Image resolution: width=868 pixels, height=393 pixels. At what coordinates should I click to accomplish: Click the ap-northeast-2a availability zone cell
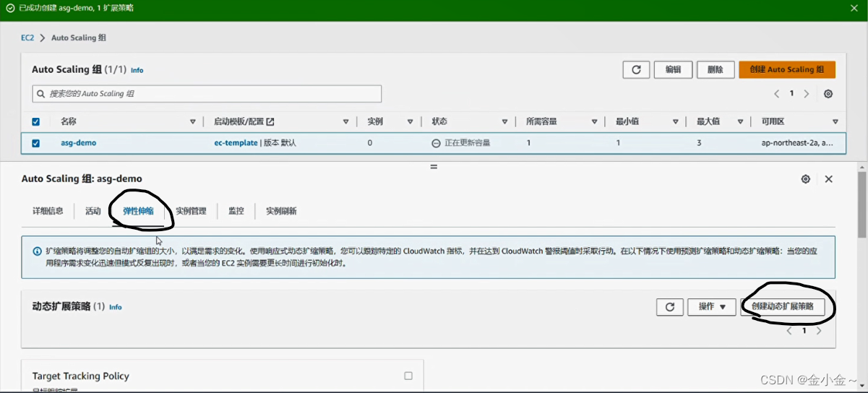(797, 143)
